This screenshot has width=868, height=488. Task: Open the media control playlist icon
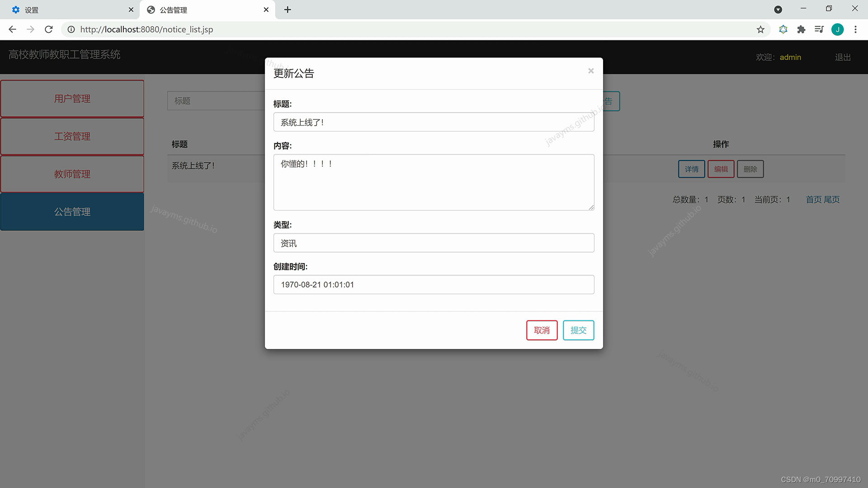coord(819,29)
